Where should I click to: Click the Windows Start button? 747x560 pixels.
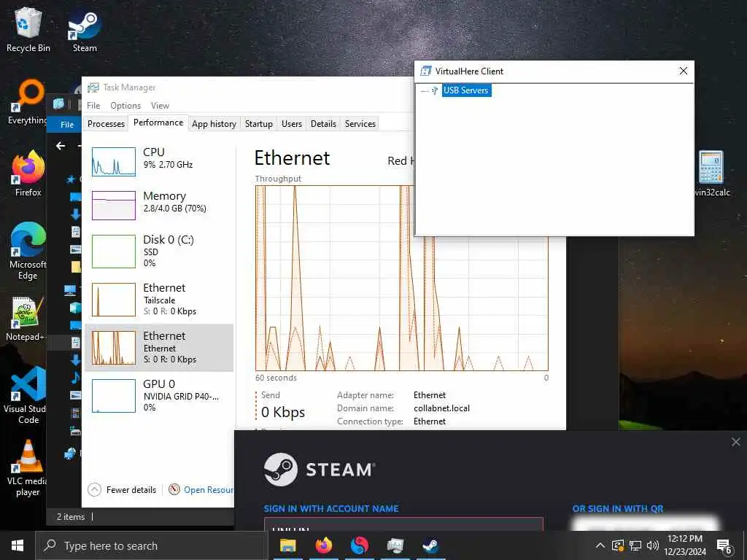coord(18,545)
